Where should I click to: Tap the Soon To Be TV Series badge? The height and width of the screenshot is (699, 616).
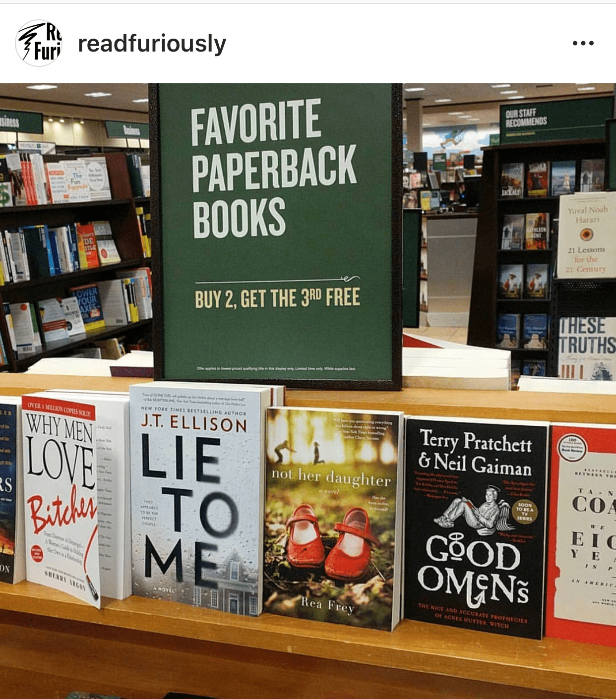click(x=524, y=512)
